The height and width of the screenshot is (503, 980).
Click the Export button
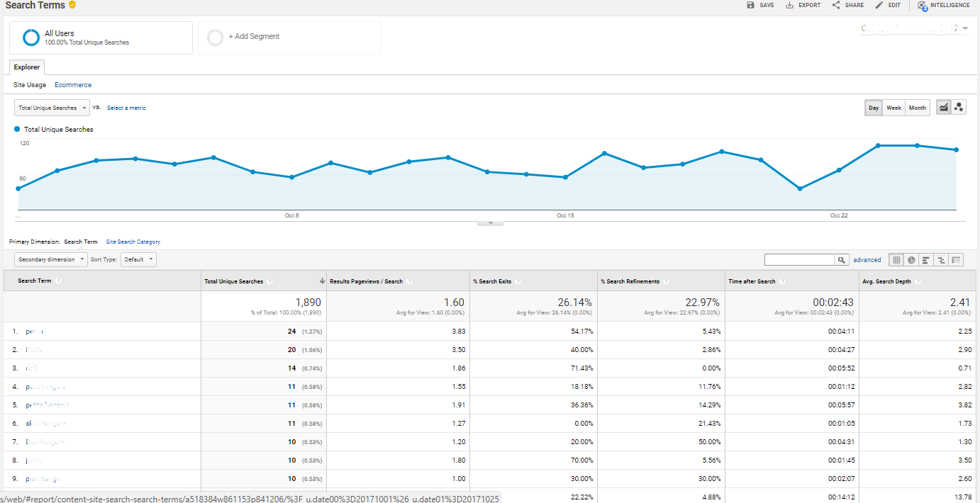[x=802, y=6]
